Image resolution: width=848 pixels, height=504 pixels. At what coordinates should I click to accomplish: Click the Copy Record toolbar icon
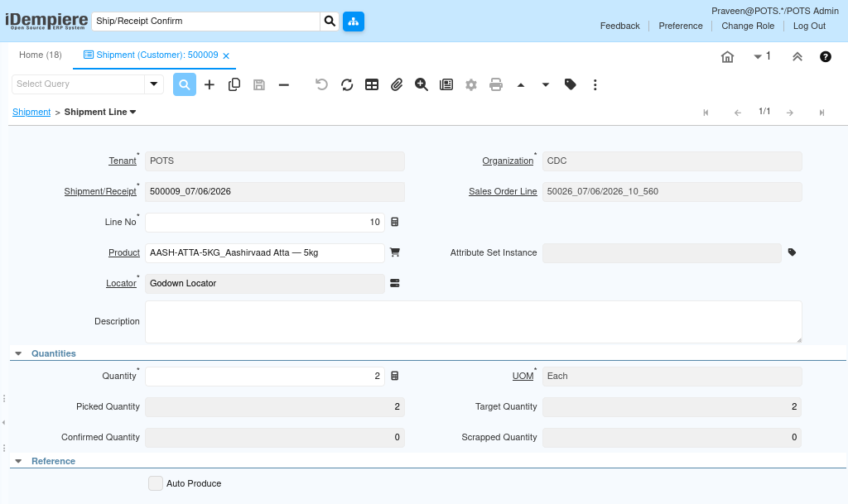pyautogui.click(x=234, y=84)
